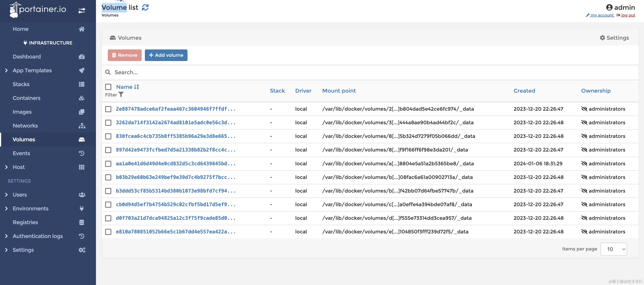Click the Stacks list icon
The image size is (644, 285).
pos(82,84)
